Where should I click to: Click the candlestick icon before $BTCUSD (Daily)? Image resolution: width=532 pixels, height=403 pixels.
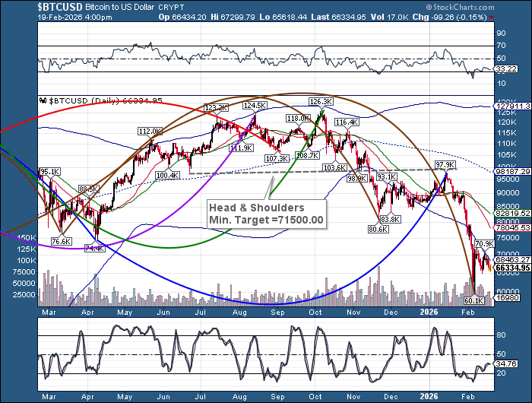(x=43, y=100)
